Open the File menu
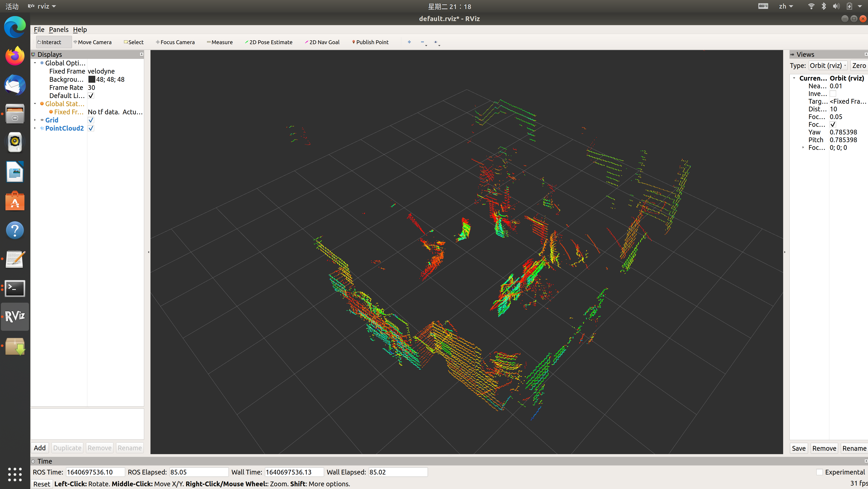 39,30
